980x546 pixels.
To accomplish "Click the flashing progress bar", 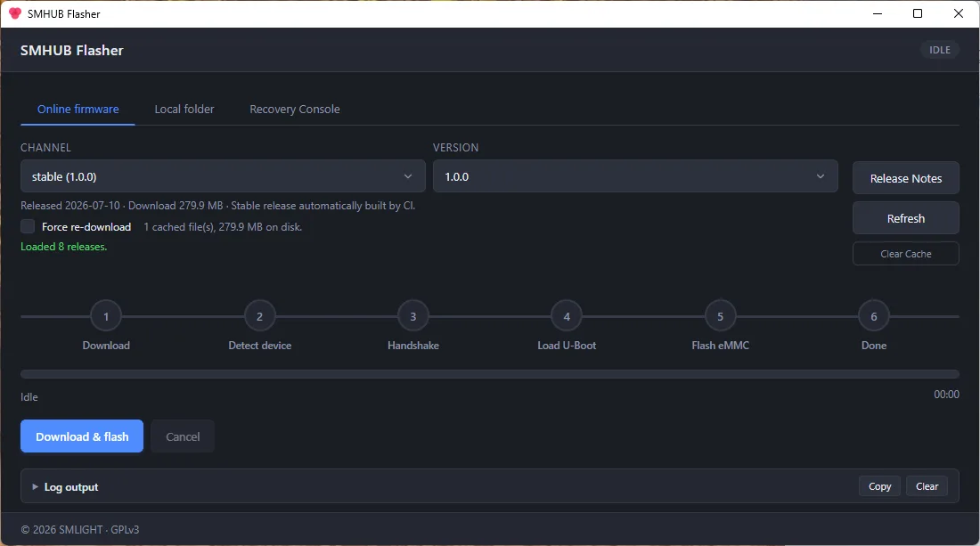I will [x=490, y=374].
